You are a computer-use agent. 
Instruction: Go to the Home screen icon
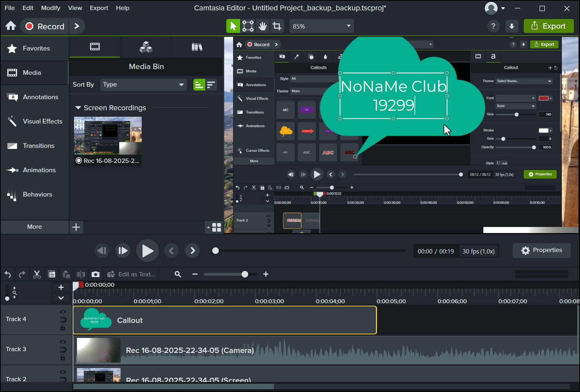pyautogui.click(x=11, y=26)
